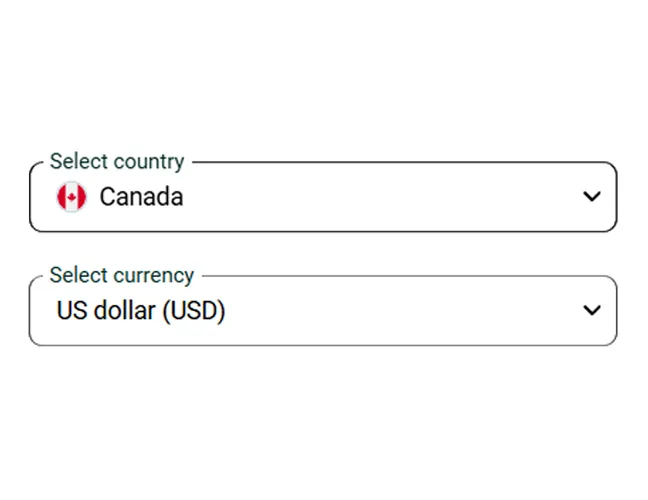
Task: Expand the currency list showing US dollar
Action: pos(322,311)
